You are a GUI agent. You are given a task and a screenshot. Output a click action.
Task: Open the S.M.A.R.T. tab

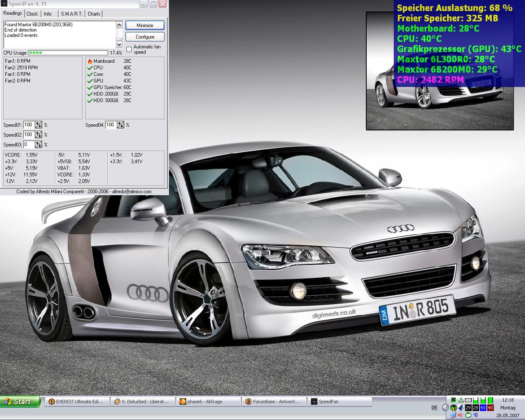pyautogui.click(x=71, y=14)
